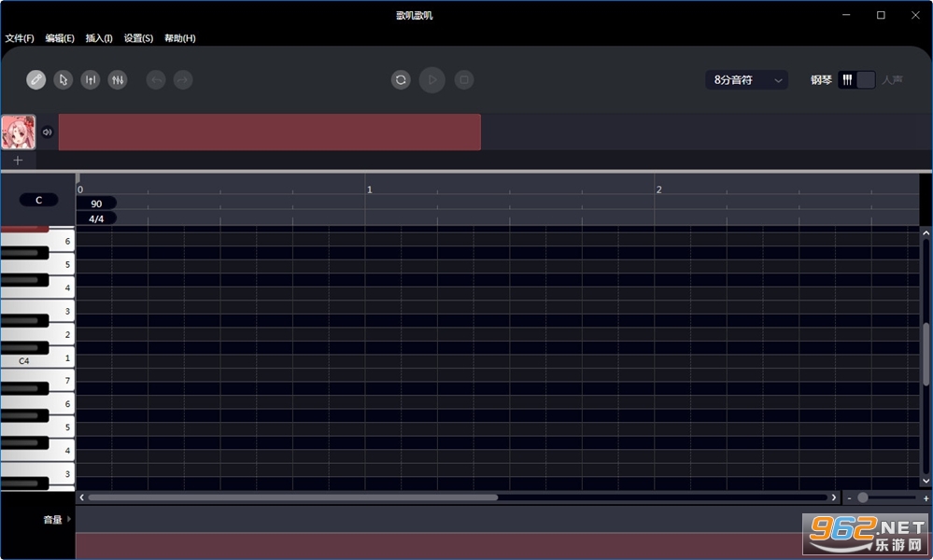Viewport: 933px width, 560px height.
Task: Select the arrow pointer tool
Action: 64,79
